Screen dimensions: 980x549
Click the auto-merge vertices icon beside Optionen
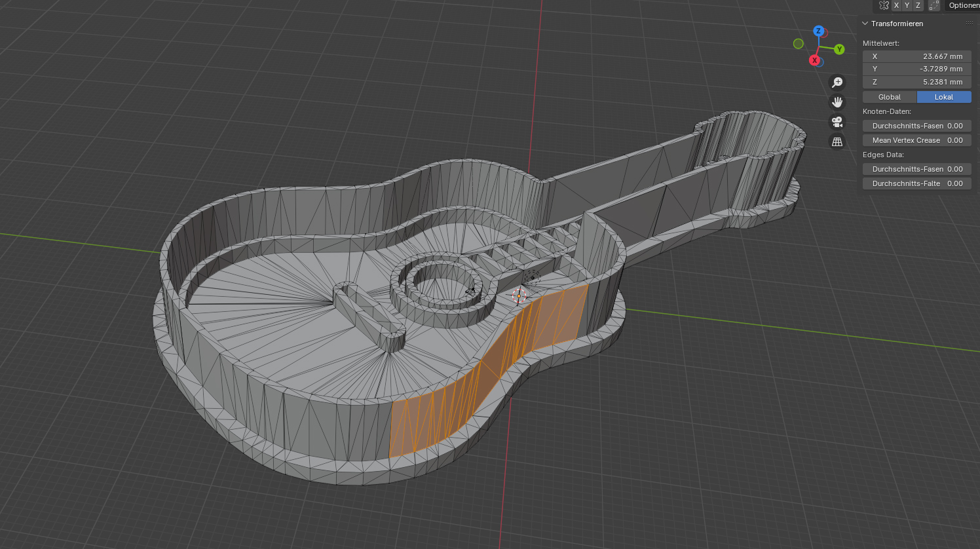click(934, 5)
